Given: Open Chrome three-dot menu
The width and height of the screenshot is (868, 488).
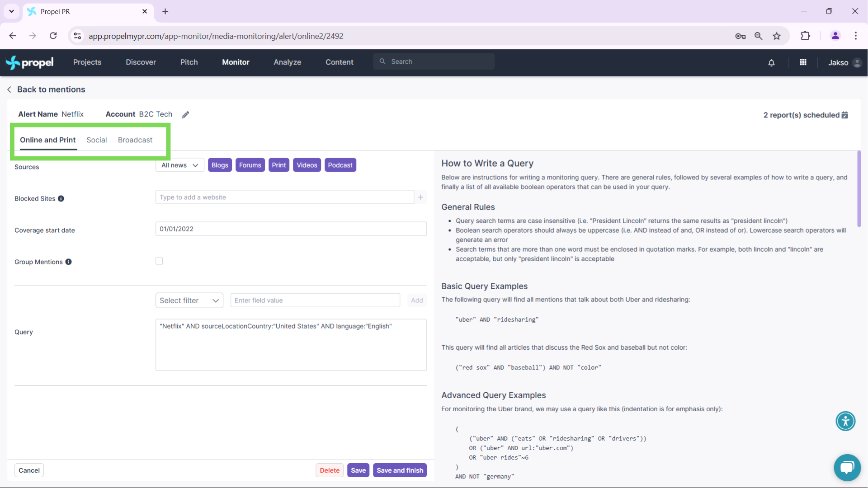Looking at the screenshot, I should (856, 36).
